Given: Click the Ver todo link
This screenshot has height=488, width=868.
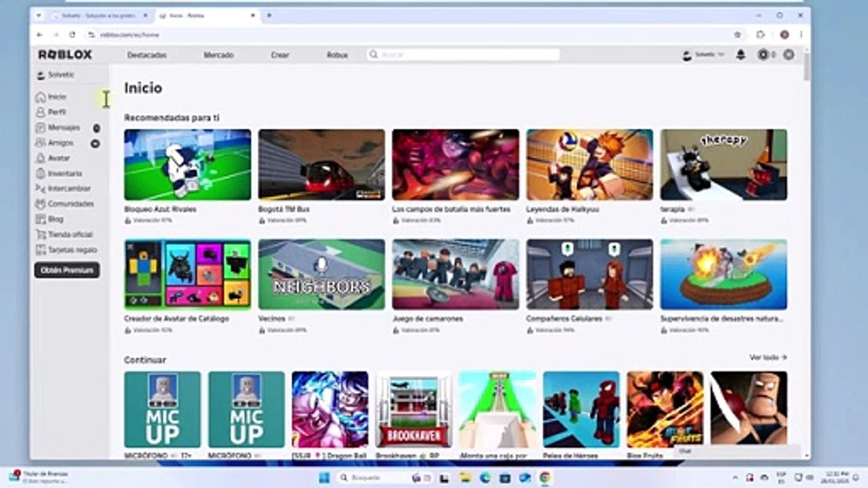Looking at the screenshot, I should (x=768, y=357).
